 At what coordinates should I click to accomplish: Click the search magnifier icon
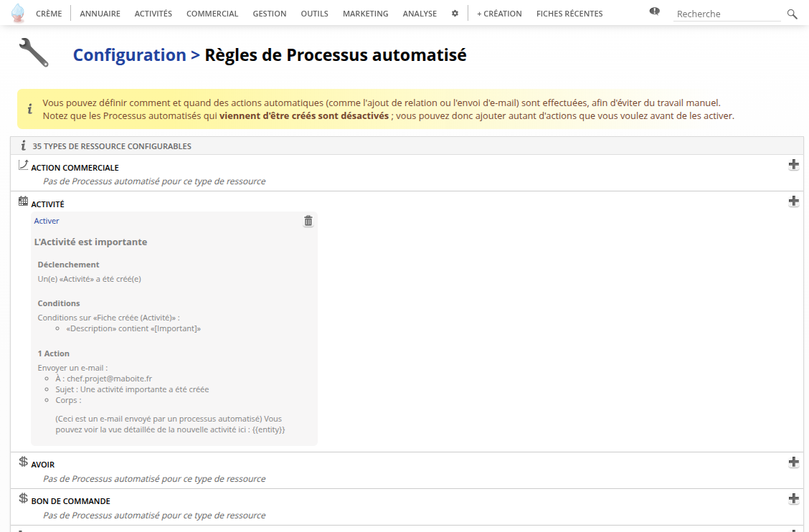pos(792,14)
